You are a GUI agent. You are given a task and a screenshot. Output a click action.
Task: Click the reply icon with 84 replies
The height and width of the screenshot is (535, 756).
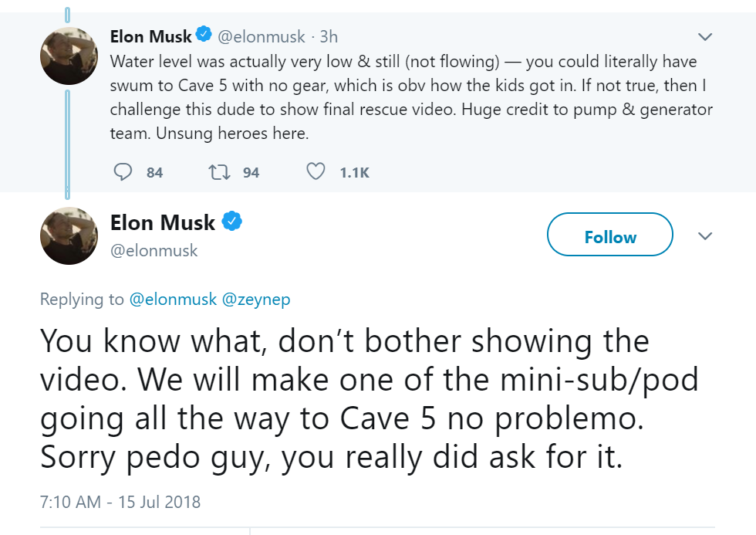[x=123, y=171]
